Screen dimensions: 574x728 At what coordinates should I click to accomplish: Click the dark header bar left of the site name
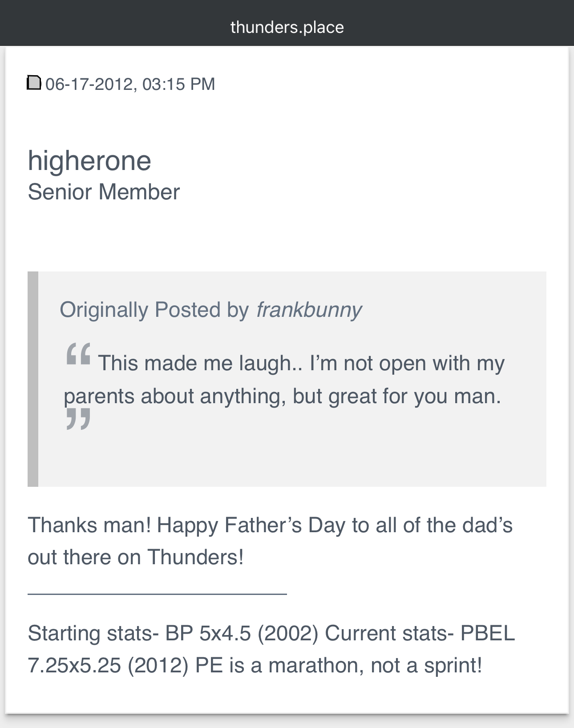click(111, 23)
